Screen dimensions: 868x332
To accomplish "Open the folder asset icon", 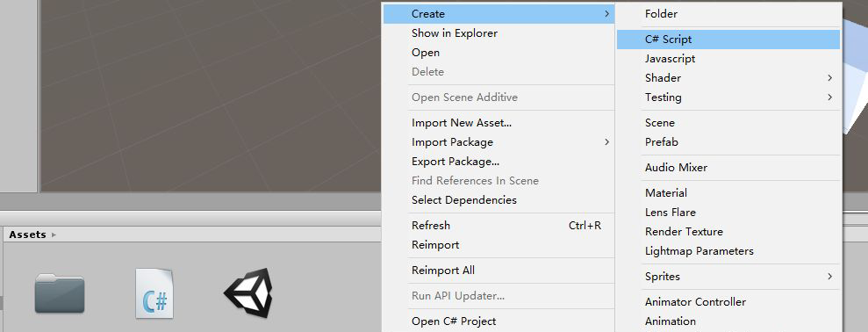I will point(59,293).
